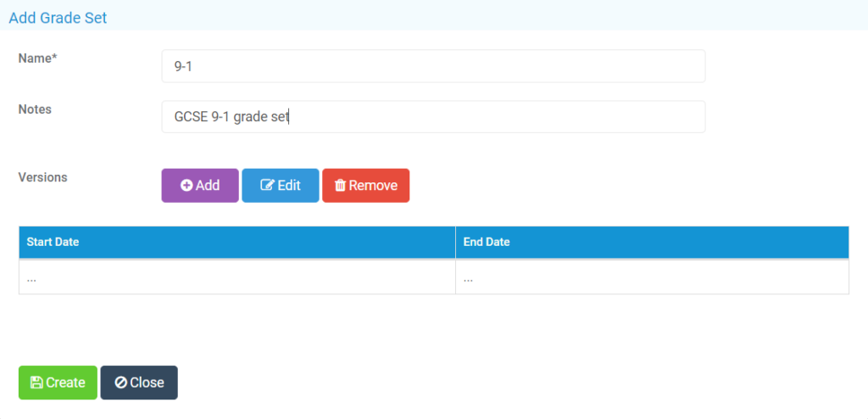Image resolution: width=868 pixels, height=419 pixels.
Task: Add a new grade set version
Action: [200, 186]
